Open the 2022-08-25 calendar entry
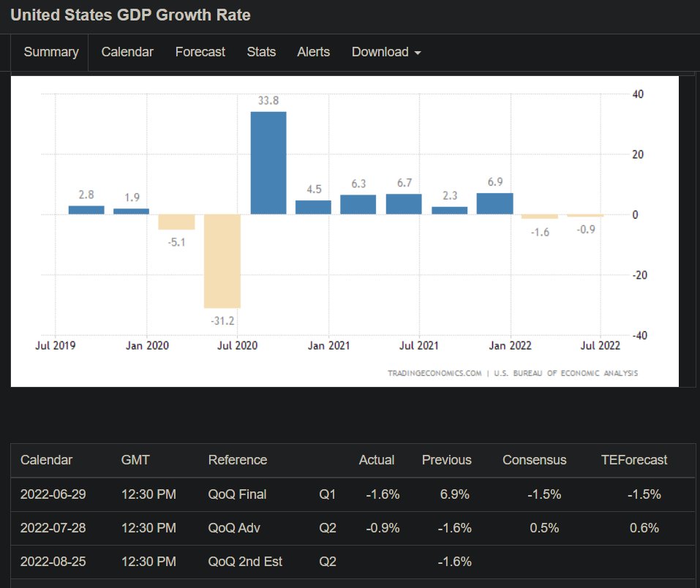Screen dimensions: 700x588 point(53,561)
